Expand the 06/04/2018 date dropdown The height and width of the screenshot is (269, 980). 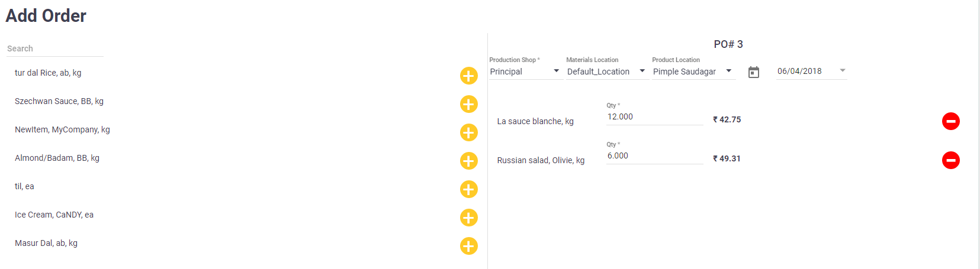coord(812,71)
